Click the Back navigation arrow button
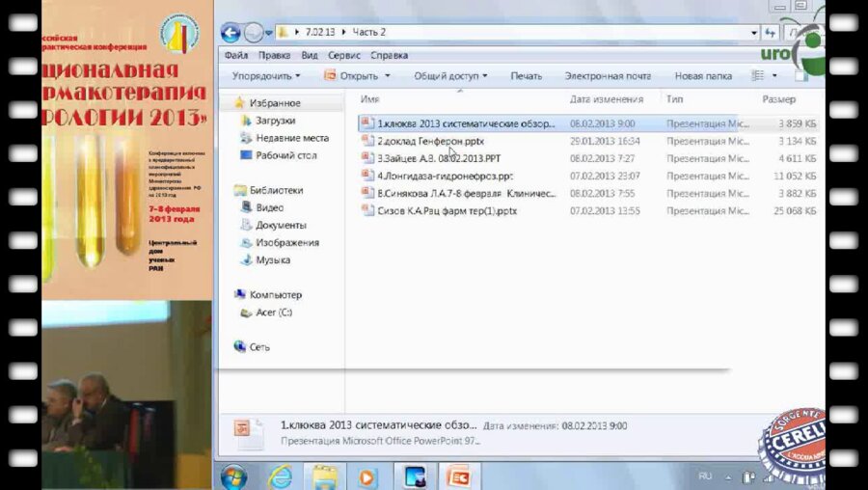Viewport: 868px width, 490px height. [x=231, y=33]
